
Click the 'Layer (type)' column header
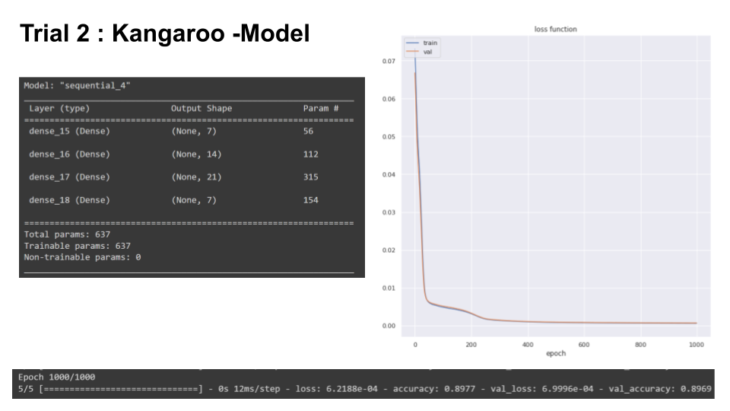(x=63, y=107)
